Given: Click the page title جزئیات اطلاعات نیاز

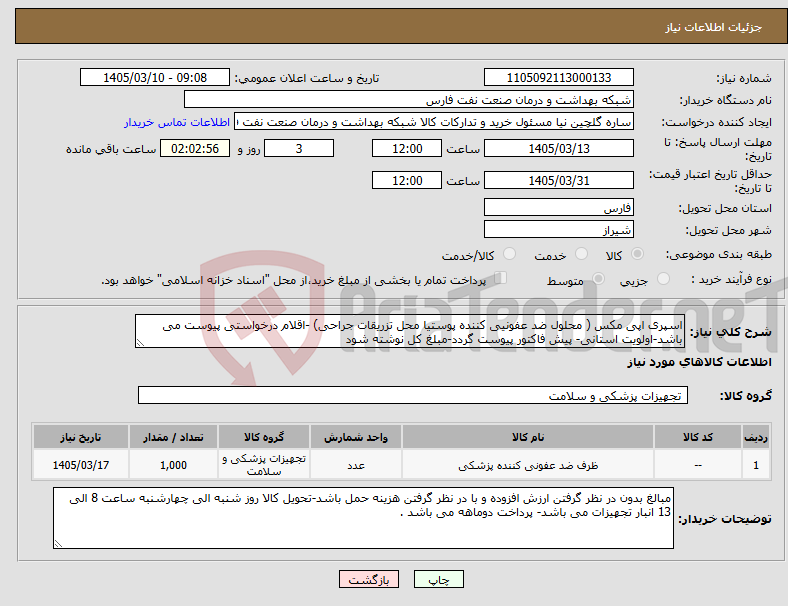Looking at the screenshot, I should [x=713, y=27].
